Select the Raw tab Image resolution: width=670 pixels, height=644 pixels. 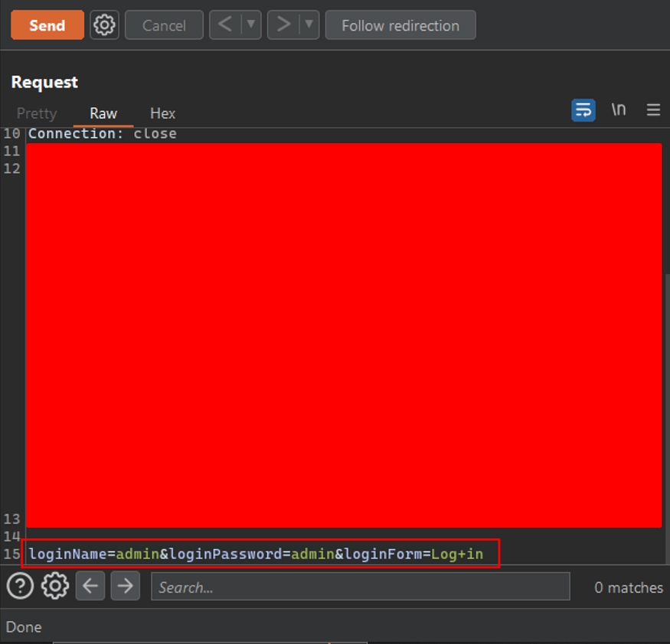click(103, 113)
